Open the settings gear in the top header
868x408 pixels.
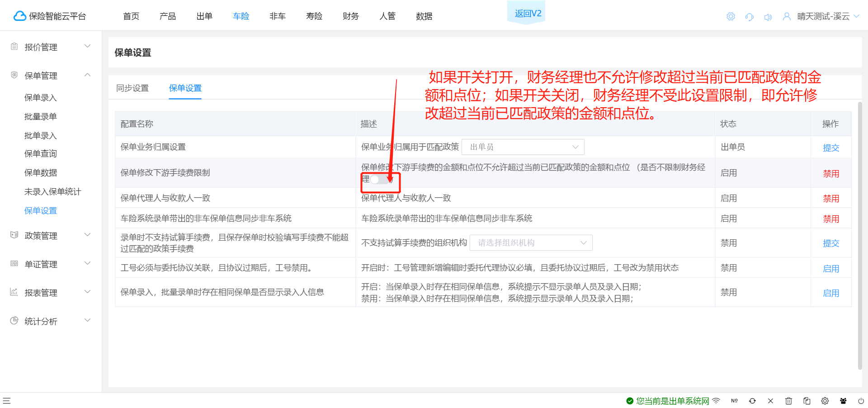731,17
